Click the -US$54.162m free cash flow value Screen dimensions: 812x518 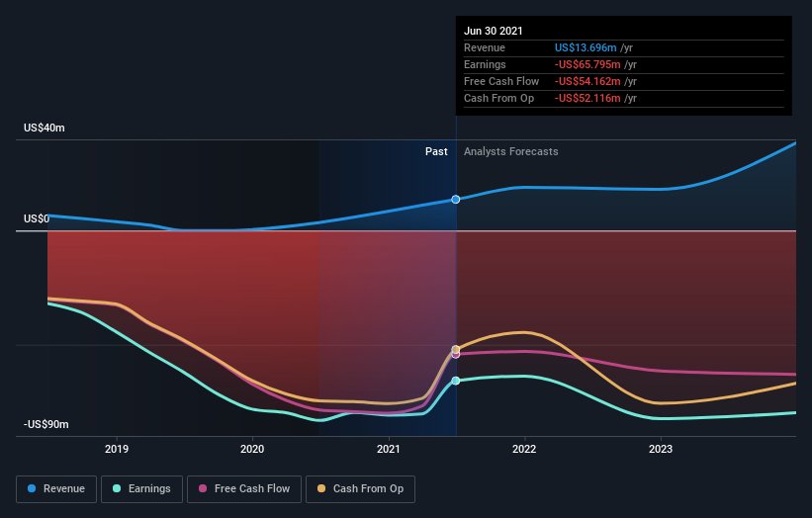587,81
